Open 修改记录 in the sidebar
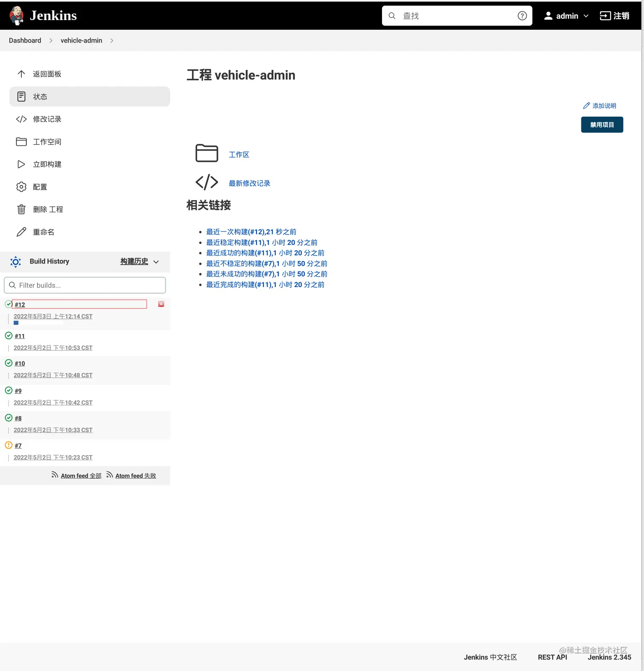 [89, 119]
